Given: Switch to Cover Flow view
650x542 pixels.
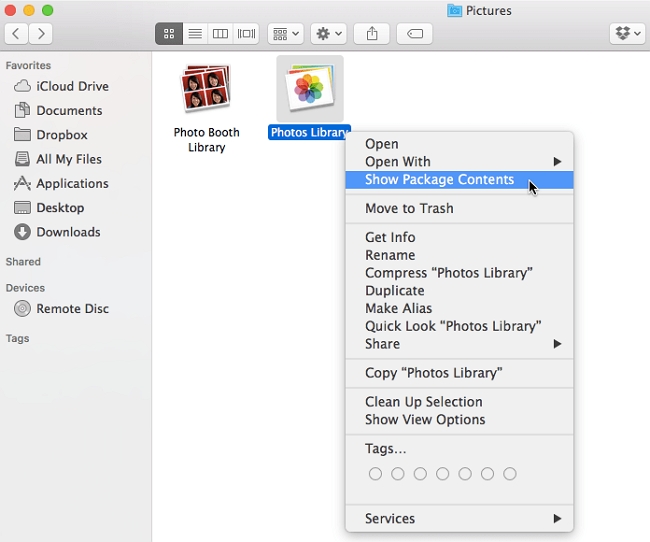Looking at the screenshot, I should click(246, 34).
